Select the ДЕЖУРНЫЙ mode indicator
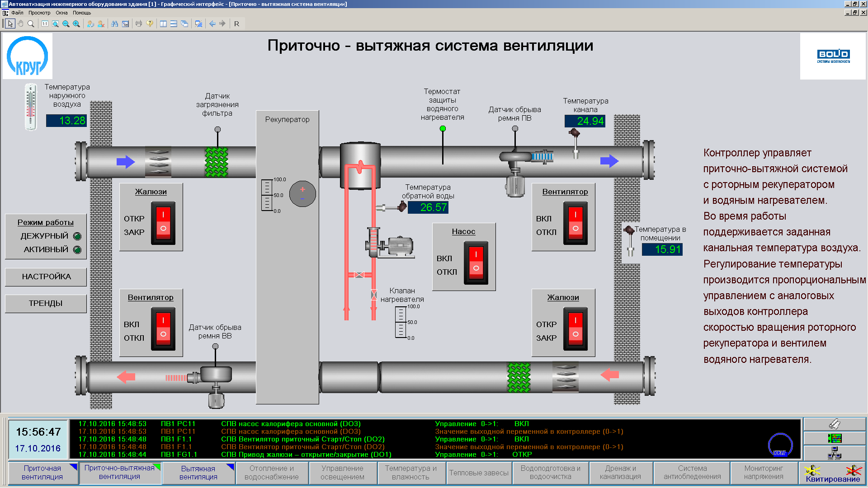Screen dimensions: 868x488 pos(77,236)
